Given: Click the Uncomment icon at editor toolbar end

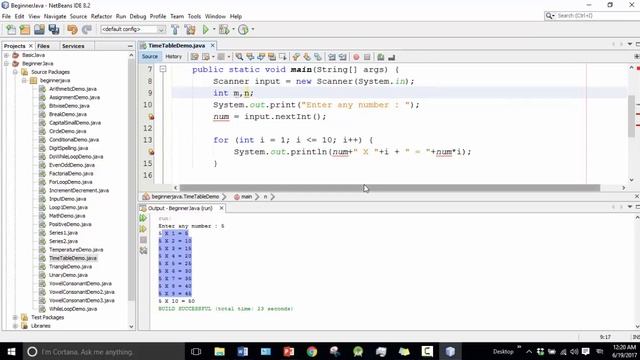Looking at the screenshot, I should (391, 57).
